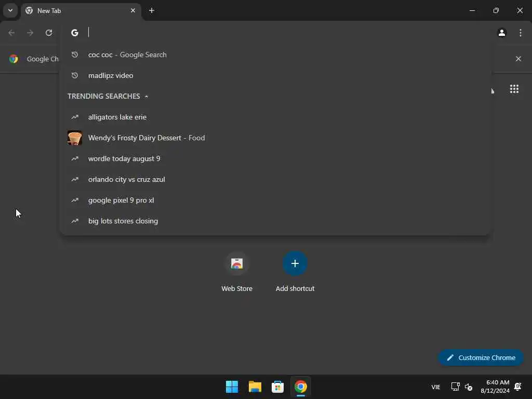Choose Wendy's Frosty Dairy Dessert suggestion

pos(275,138)
